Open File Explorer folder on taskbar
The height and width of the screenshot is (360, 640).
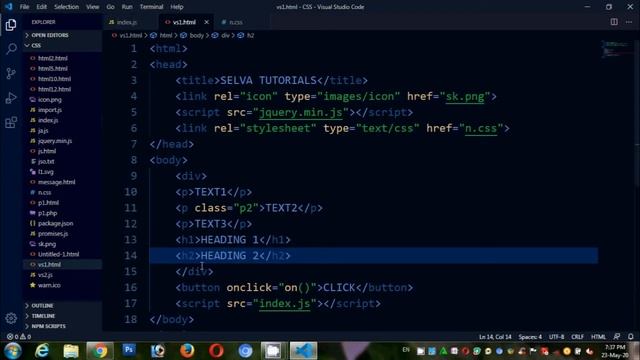tap(71, 351)
